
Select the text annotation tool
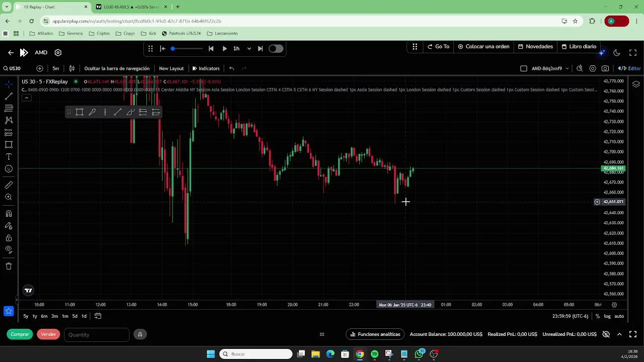click(9, 157)
